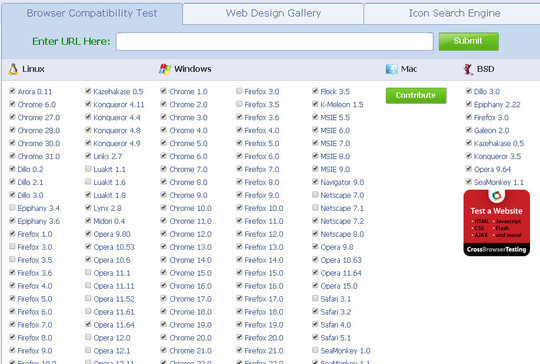Click the Mac column heading
Screen dimensions: 540x364
click(x=409, y=69)
